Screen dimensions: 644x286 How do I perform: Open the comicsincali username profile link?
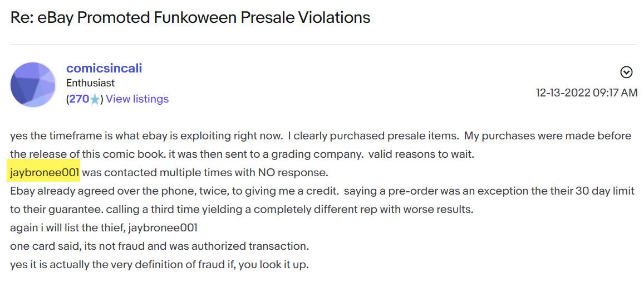point(104,68)
